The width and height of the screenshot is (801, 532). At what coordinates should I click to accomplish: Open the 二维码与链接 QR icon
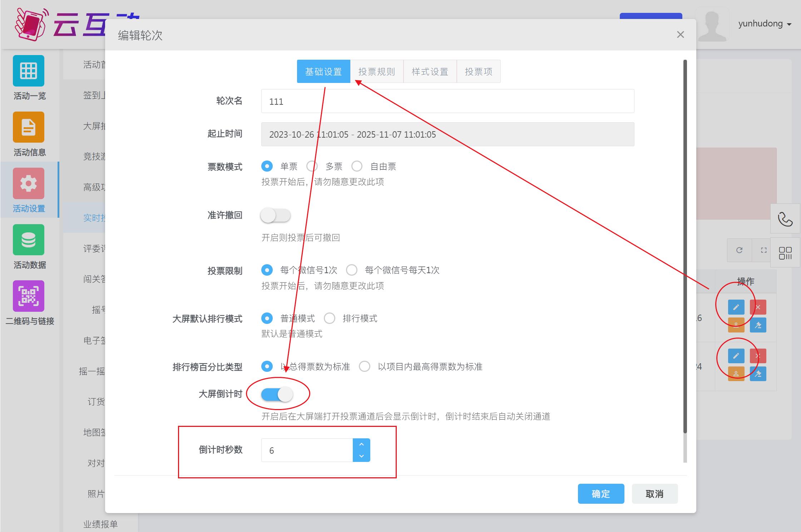click(x=29, y=296)
